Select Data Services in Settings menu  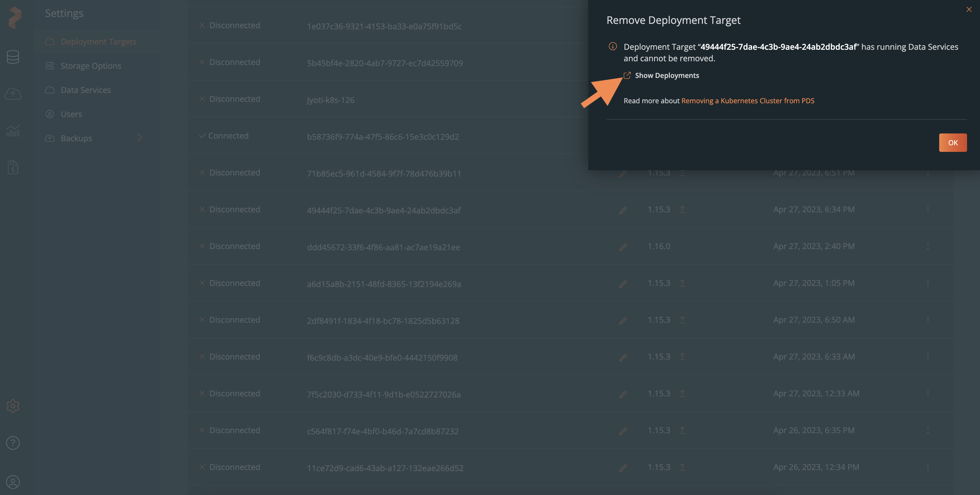tap(86, 90)
